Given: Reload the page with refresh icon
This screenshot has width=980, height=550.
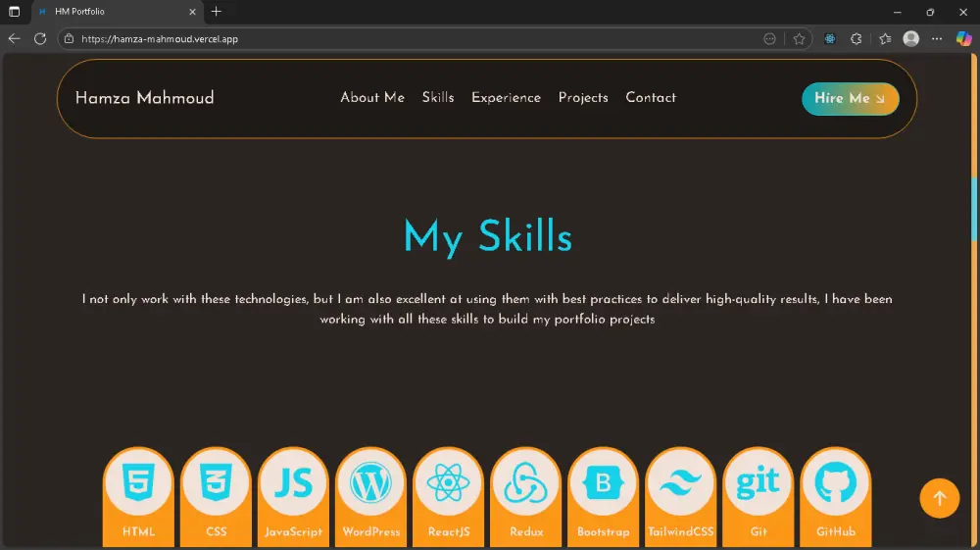Looking at the screenshot, I should (40, 39).
